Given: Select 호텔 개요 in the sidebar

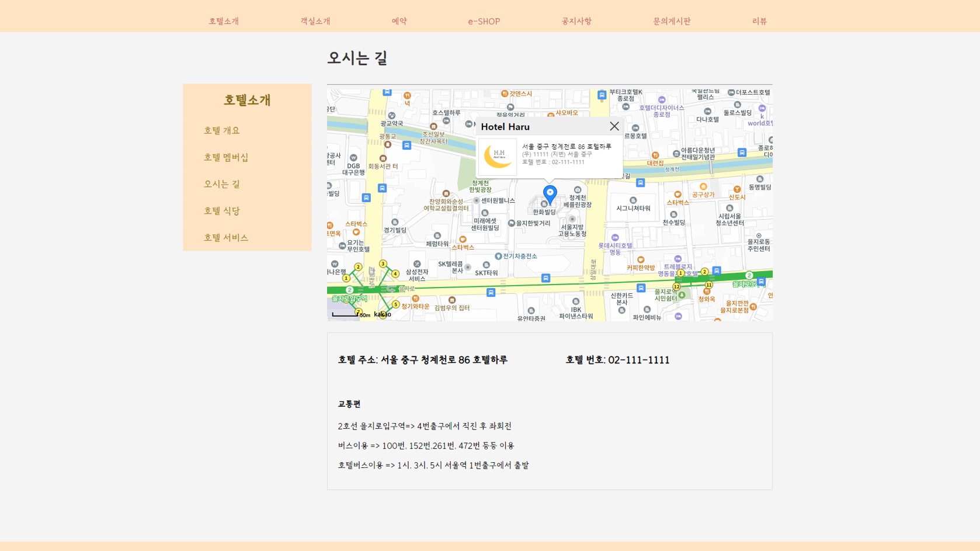Looking at the screenshot, I should pos(221,130).
